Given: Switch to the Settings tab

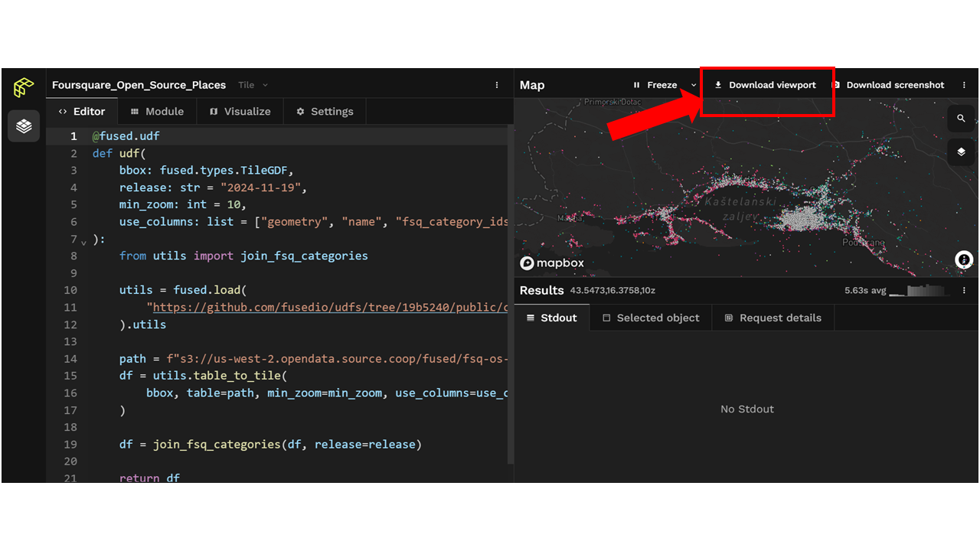Looking at the screenshot, I should coord(325,112).
